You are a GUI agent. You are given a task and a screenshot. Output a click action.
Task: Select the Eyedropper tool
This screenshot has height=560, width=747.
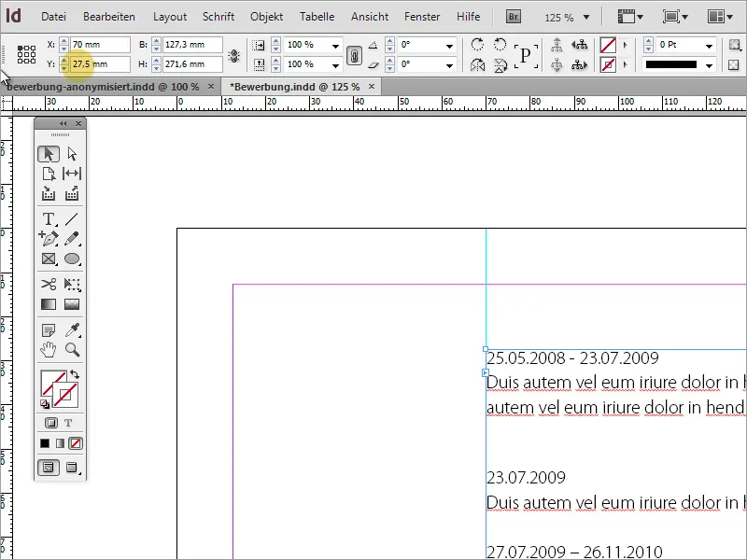(72, 329)
